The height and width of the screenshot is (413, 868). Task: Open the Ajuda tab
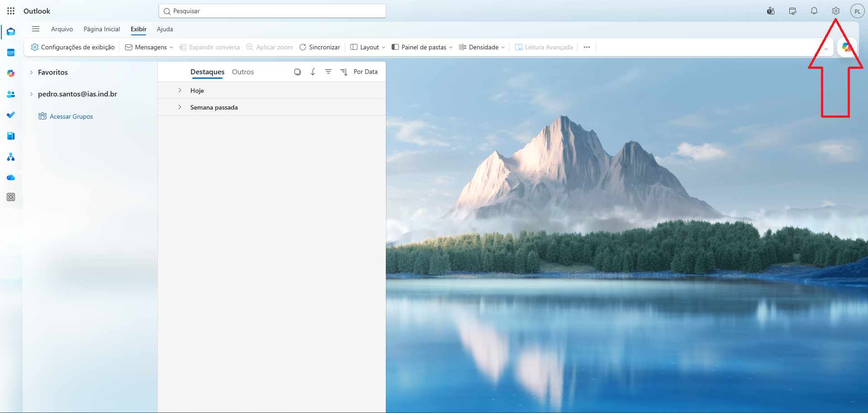pyautogui.click(x=165, y=29)
